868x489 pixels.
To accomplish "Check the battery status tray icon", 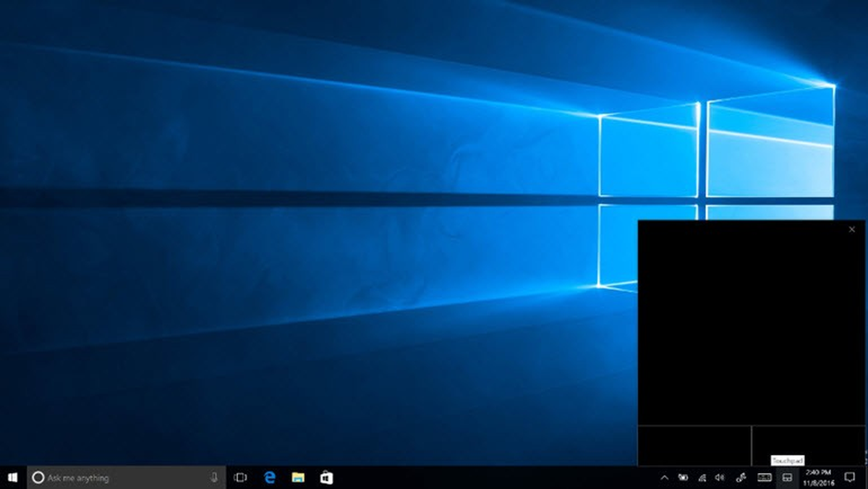I will [684, 477].
